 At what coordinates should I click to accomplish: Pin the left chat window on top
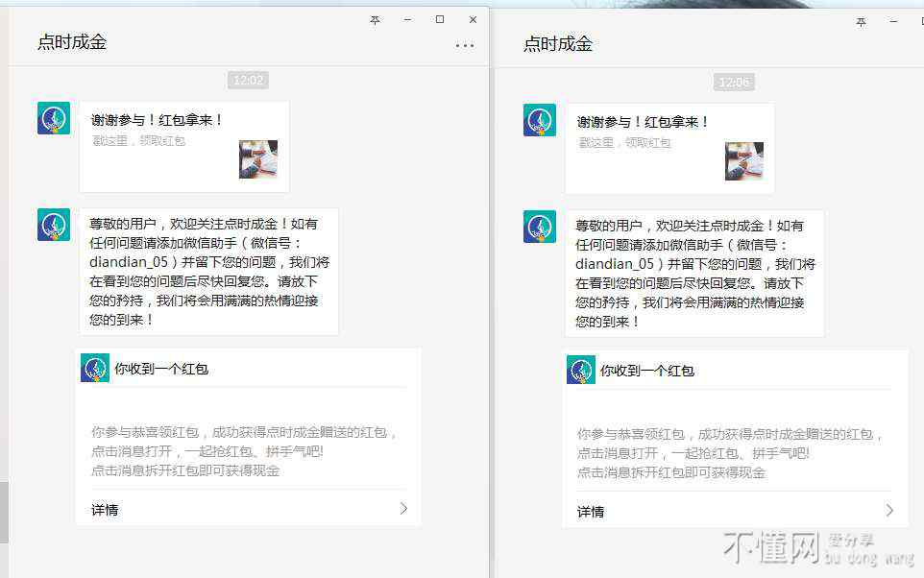click(375, 19)
